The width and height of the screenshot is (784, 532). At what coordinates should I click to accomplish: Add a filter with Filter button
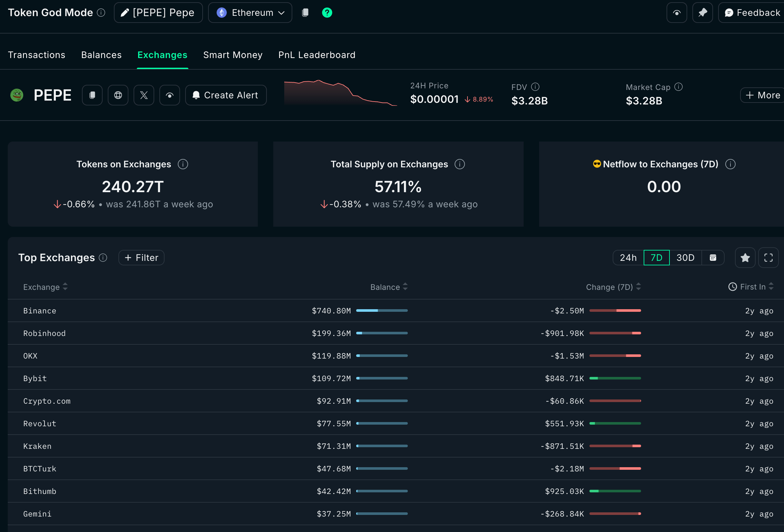tap(141, 258)
